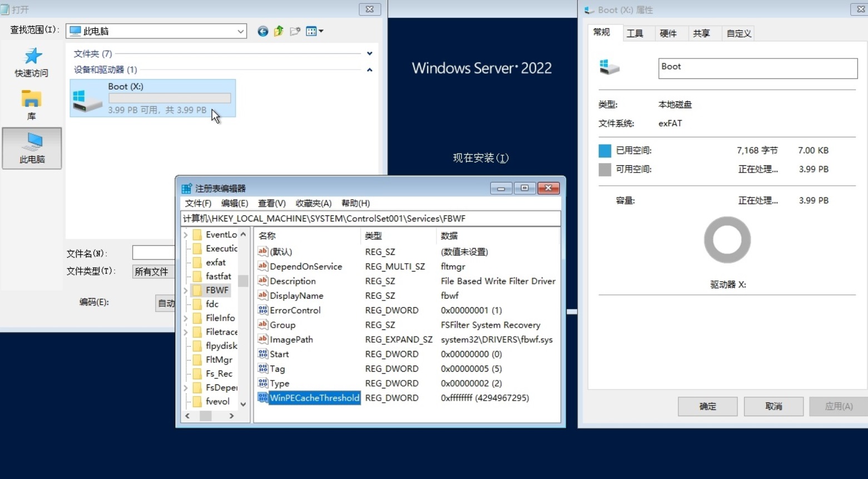The height and width of the screenshot is (479, 868).
Task: Open the 文件类型 dropdown showing 所有文件
Action: tap(154, 271)
